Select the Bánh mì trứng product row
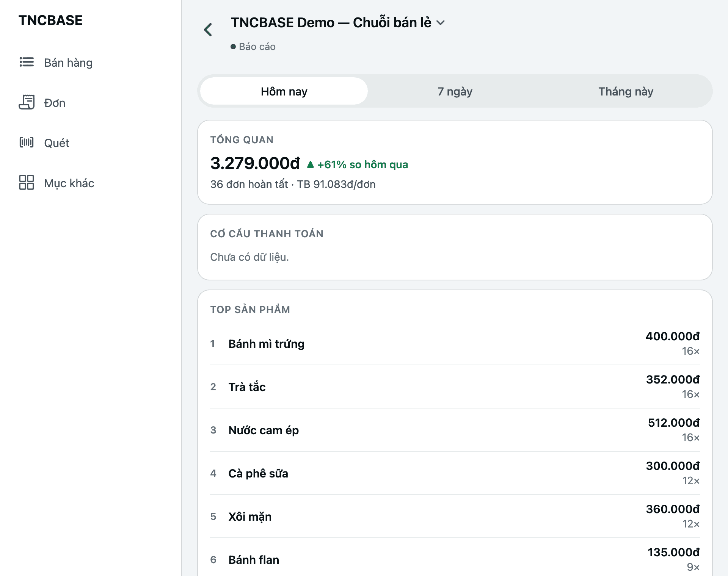Image resolution: width=728 pixels, height=576 pixels. (455, 344)
